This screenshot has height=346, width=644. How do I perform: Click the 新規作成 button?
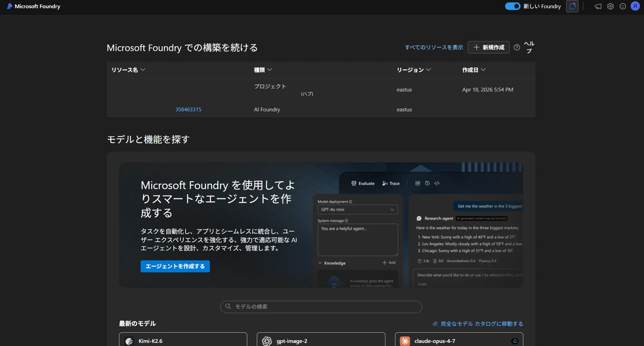click(488, 47)
